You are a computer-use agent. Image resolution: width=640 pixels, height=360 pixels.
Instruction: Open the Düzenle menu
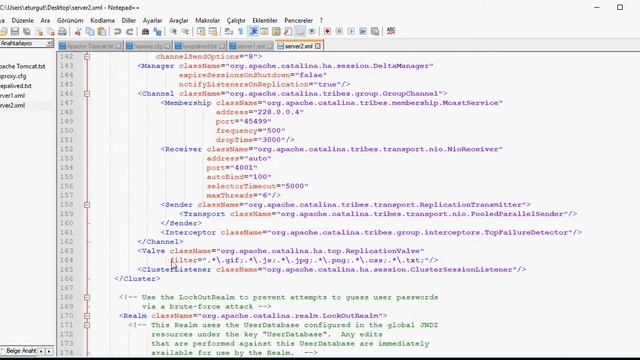click(22, 20)
